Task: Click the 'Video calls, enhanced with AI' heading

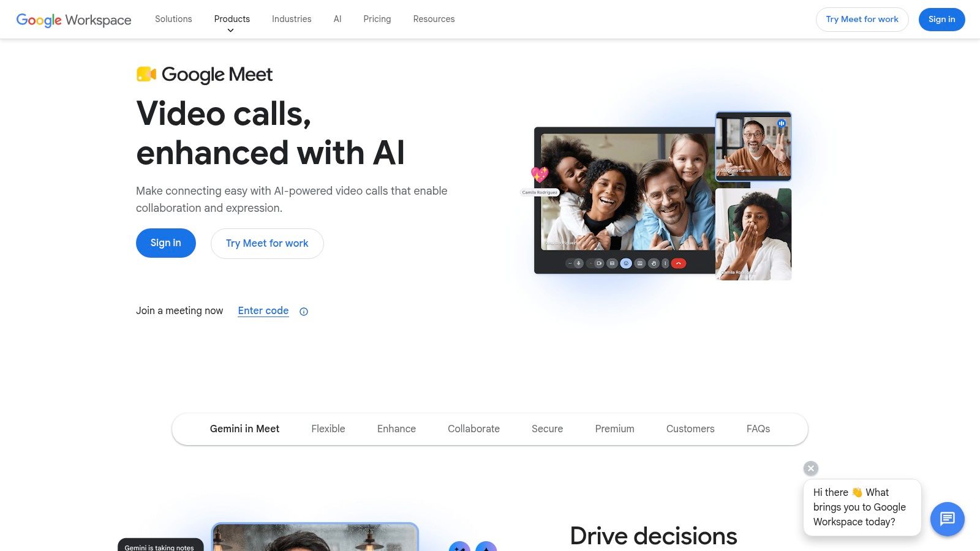Action: pos(270,133)
